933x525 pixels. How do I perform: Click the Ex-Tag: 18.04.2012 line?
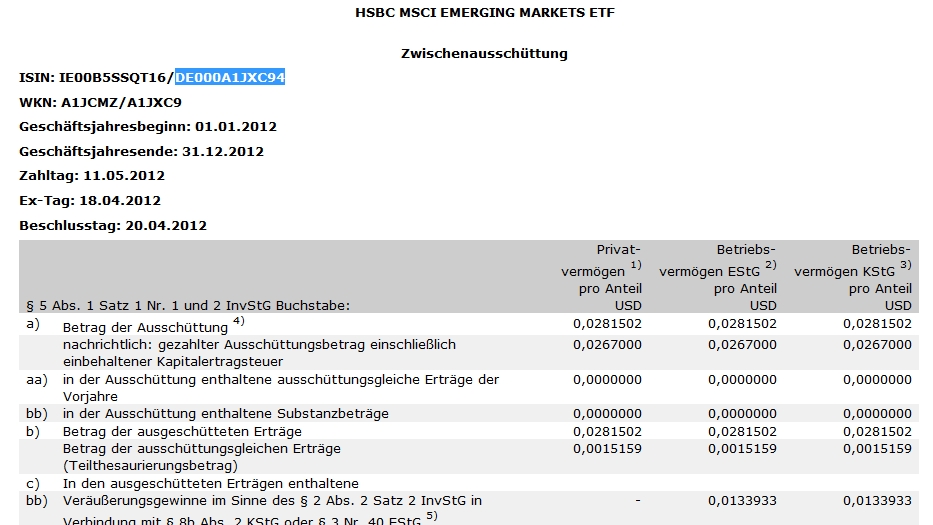90,201
